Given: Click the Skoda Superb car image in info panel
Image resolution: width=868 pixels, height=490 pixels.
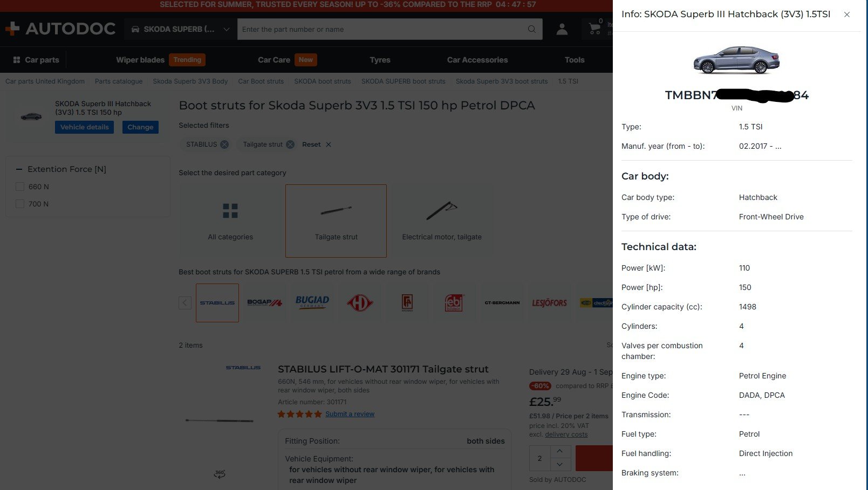Looking at the screenshot, I should [x=736, y=60].
